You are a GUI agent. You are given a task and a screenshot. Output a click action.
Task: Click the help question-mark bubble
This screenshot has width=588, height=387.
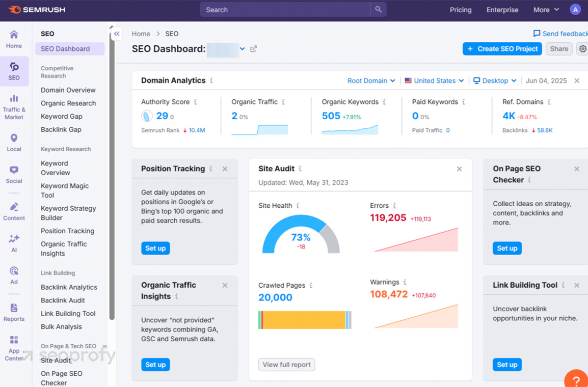click(577, 378)
